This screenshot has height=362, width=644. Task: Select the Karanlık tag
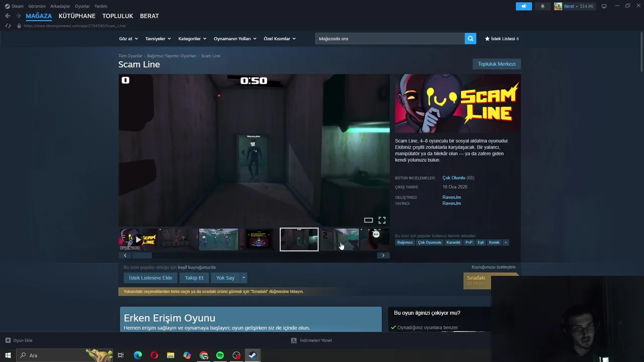click(x=453, y=242)
